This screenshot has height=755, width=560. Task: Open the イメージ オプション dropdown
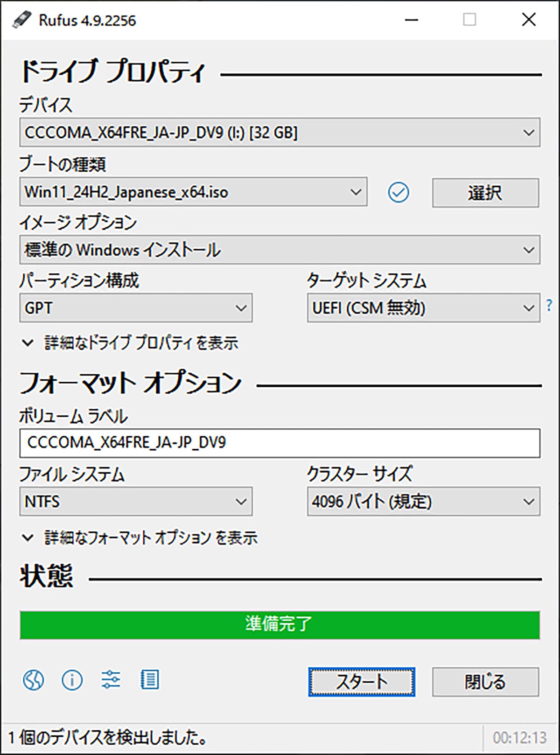coord(280,250)
